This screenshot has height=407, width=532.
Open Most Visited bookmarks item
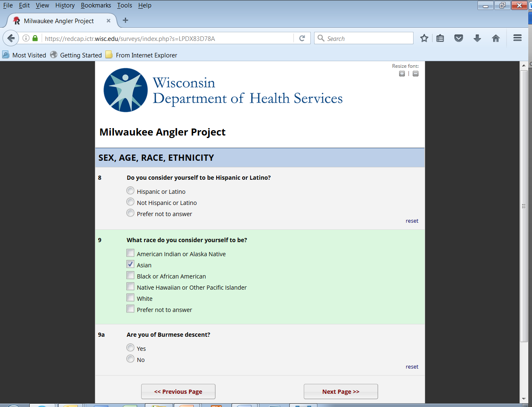coord(24,55)
